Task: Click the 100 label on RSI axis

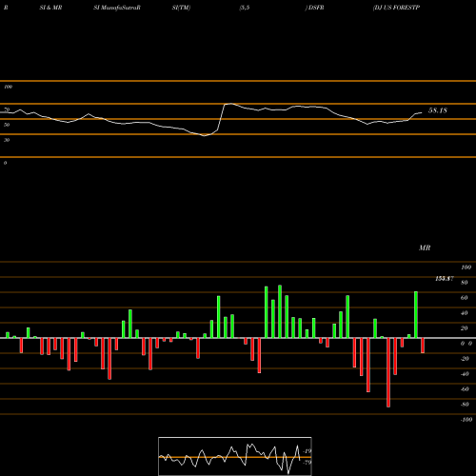Action: (x=8, y=87)
